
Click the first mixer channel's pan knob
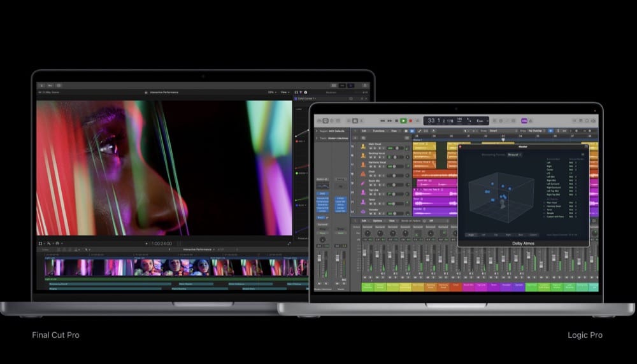coord(368,234)
